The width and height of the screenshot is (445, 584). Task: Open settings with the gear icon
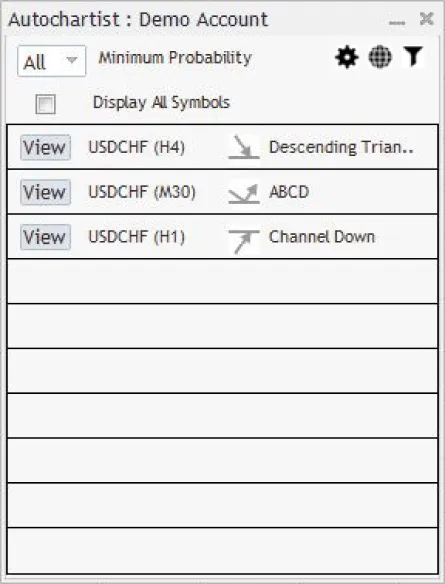pos(347,57)
